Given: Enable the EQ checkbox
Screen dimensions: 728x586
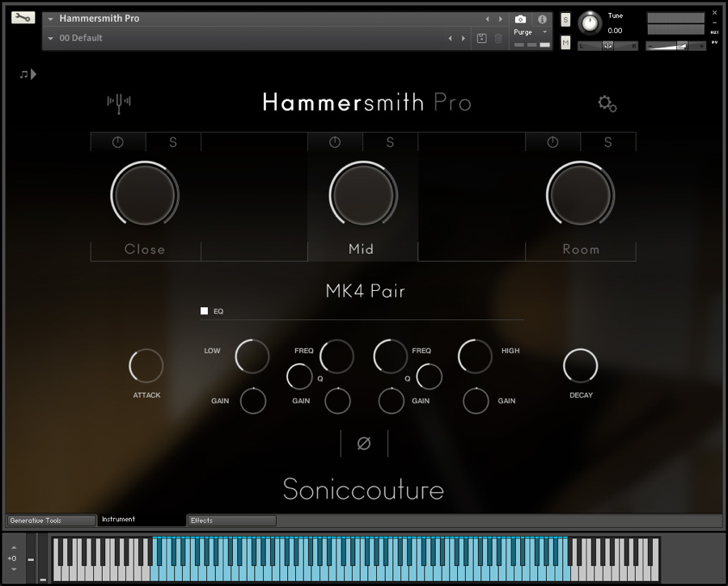Looking at the screenshot, I should coord(205,311).
